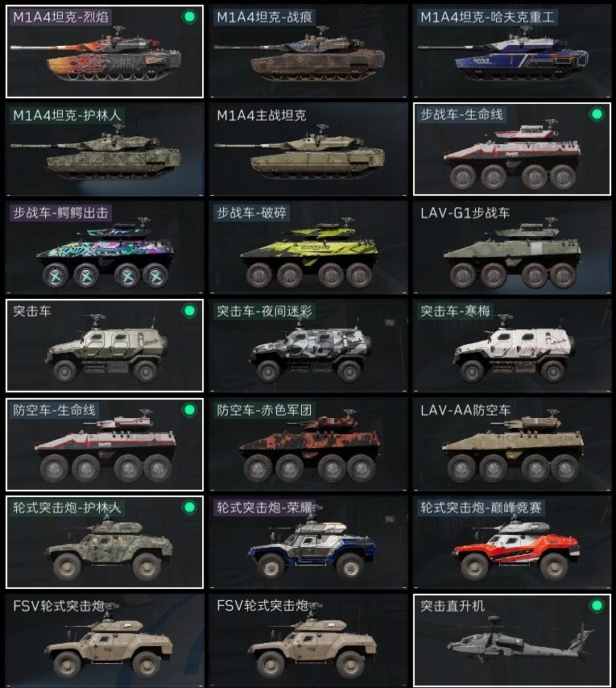
Task: Pick the LAV-AA防空车 default vehicle
Action: tap(511, 444)
